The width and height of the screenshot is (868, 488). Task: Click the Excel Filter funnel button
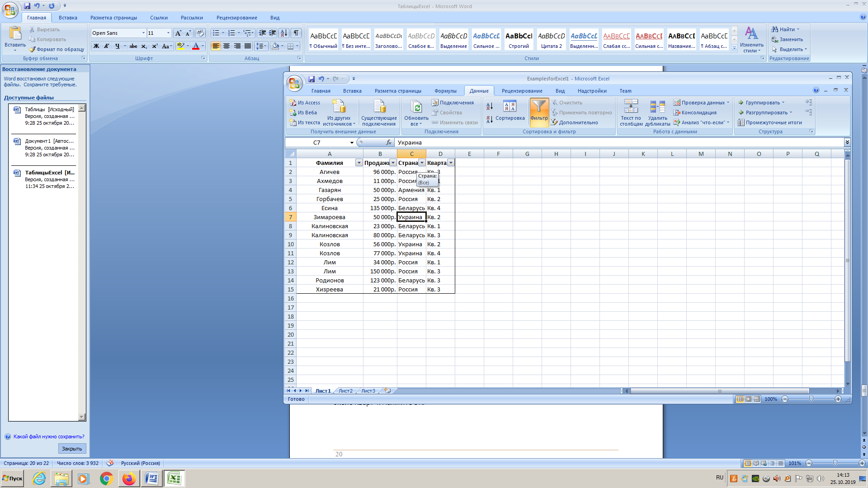click(539, 112)
